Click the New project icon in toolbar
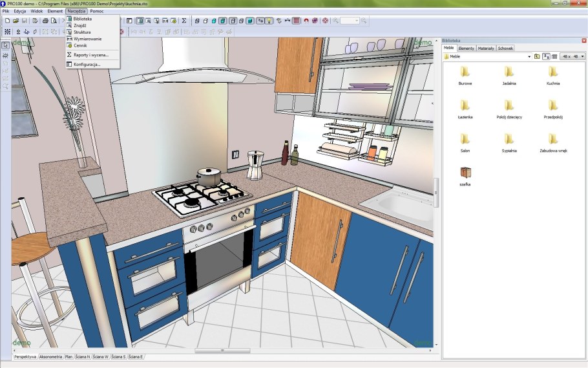This screenshot has width=588, height=368. coord(7,21)
